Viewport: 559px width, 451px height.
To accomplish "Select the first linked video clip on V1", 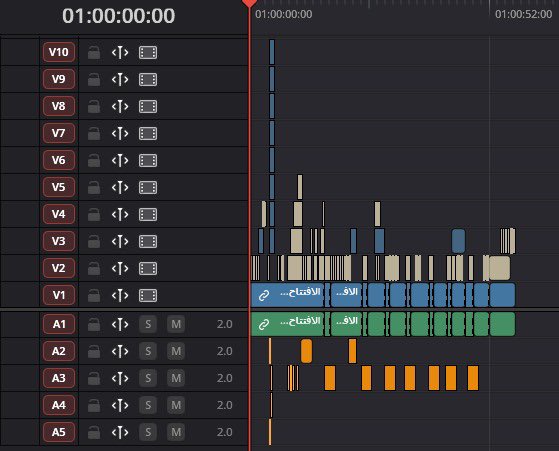I will click(x=287, y=295).
